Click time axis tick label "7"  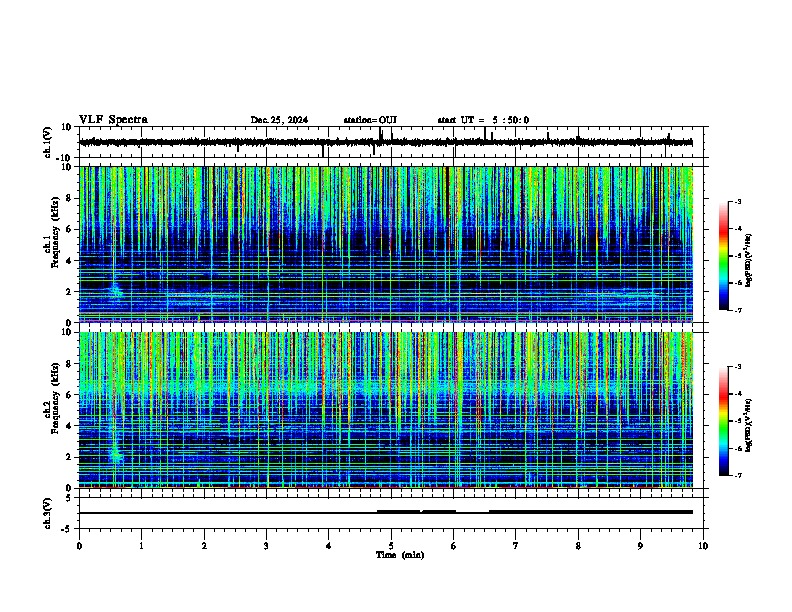tap(516, 546)
